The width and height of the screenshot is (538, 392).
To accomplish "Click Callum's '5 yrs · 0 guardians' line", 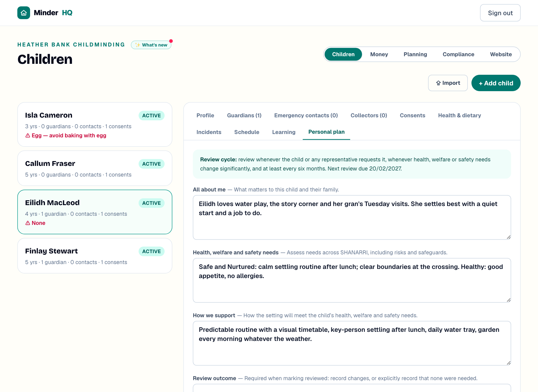I will (x=78, y=175).
